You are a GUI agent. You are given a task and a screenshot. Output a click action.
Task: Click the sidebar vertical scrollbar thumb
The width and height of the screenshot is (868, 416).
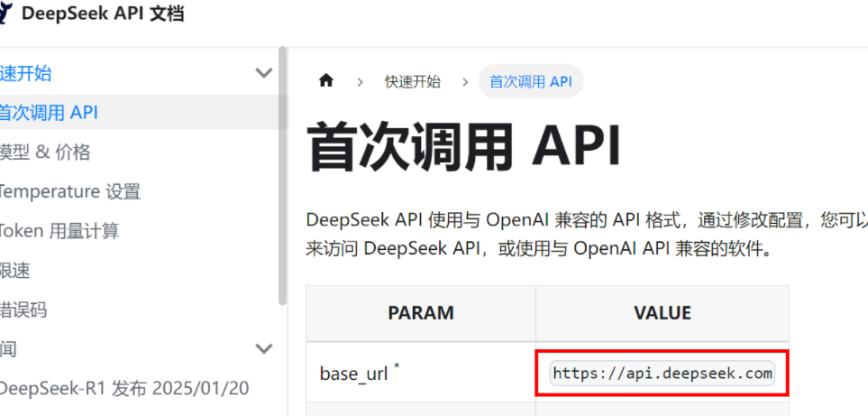click(282, 176)
